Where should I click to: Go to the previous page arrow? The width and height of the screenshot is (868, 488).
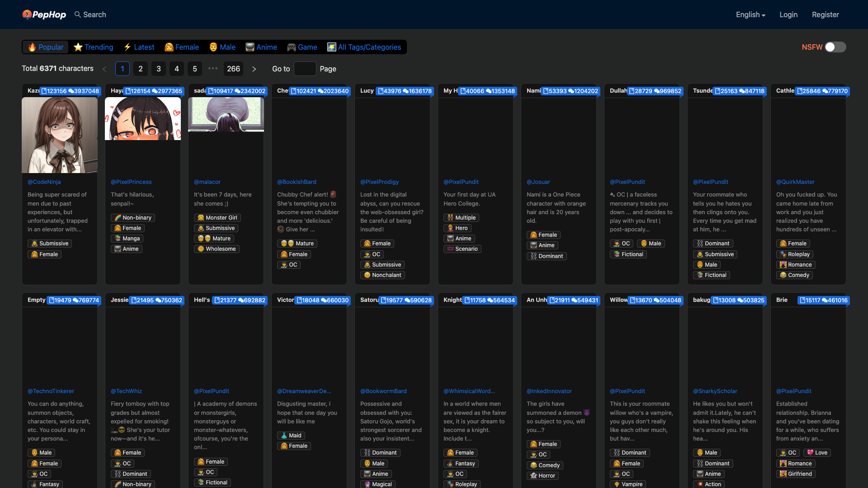104,69
